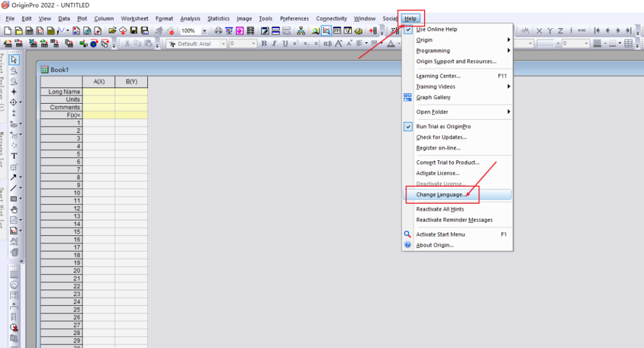
Task: Choose Origin Support and Resources...
Action: point(457,61)
